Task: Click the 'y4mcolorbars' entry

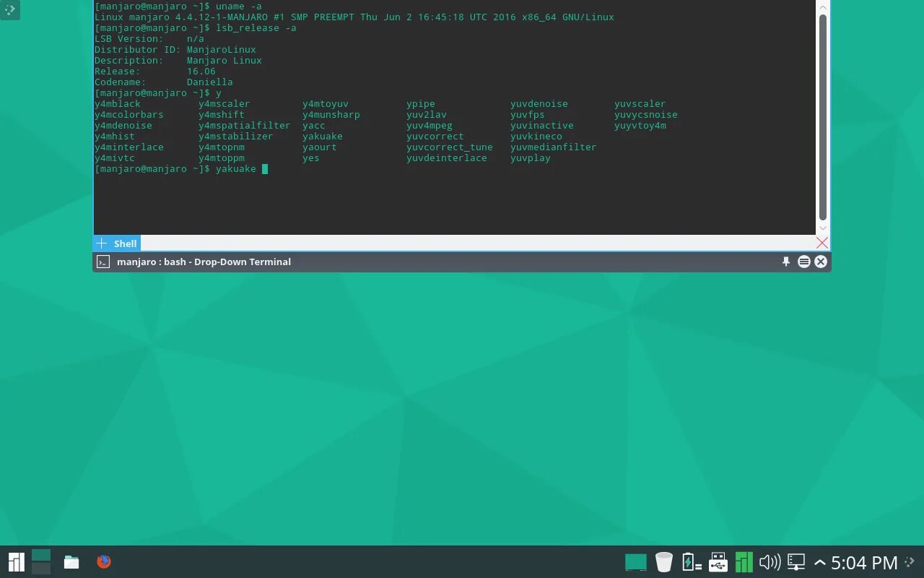Action: coord(129,115)
